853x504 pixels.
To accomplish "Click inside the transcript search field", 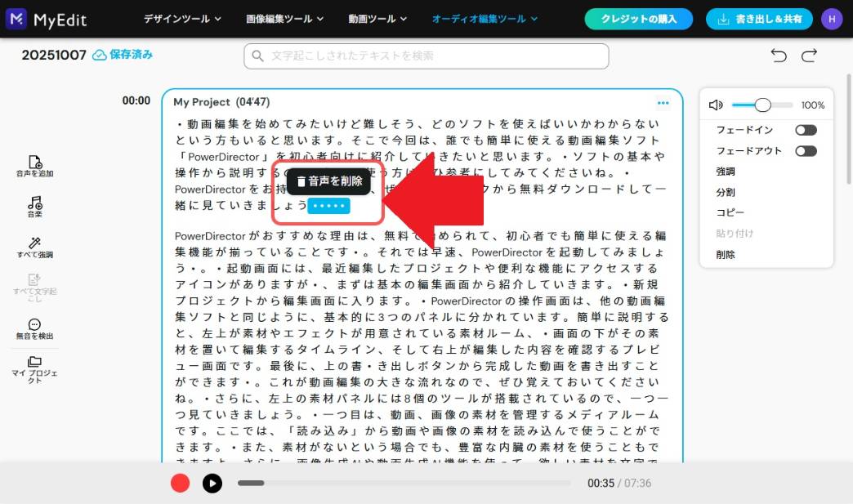I will click(425, 56).
